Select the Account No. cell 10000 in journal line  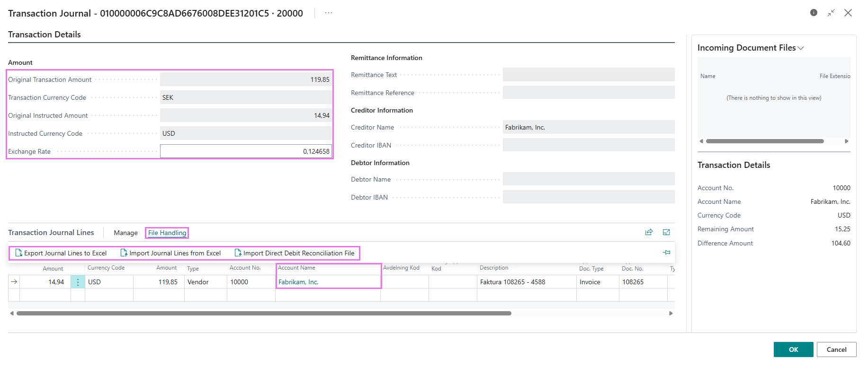[x=251, y=282]
